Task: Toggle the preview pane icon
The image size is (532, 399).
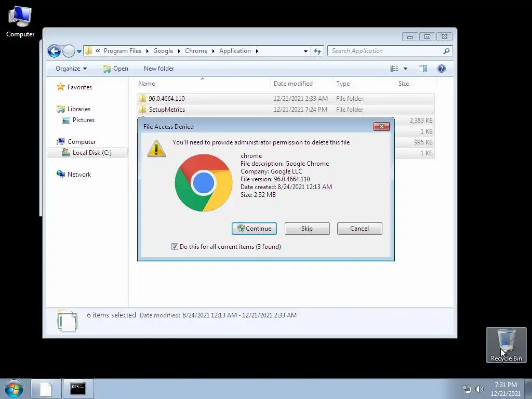Action: [x=423, y=69]
